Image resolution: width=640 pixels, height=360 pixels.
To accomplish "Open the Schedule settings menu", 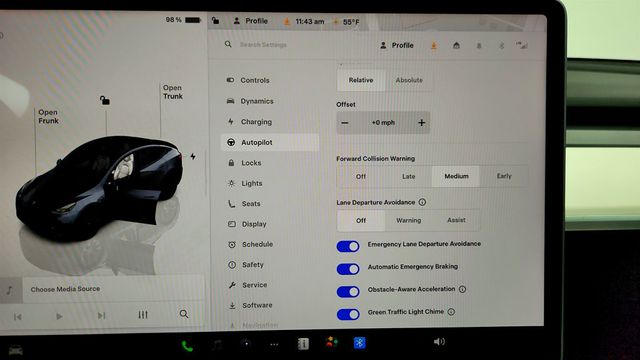I will click(x=250, y=244).
